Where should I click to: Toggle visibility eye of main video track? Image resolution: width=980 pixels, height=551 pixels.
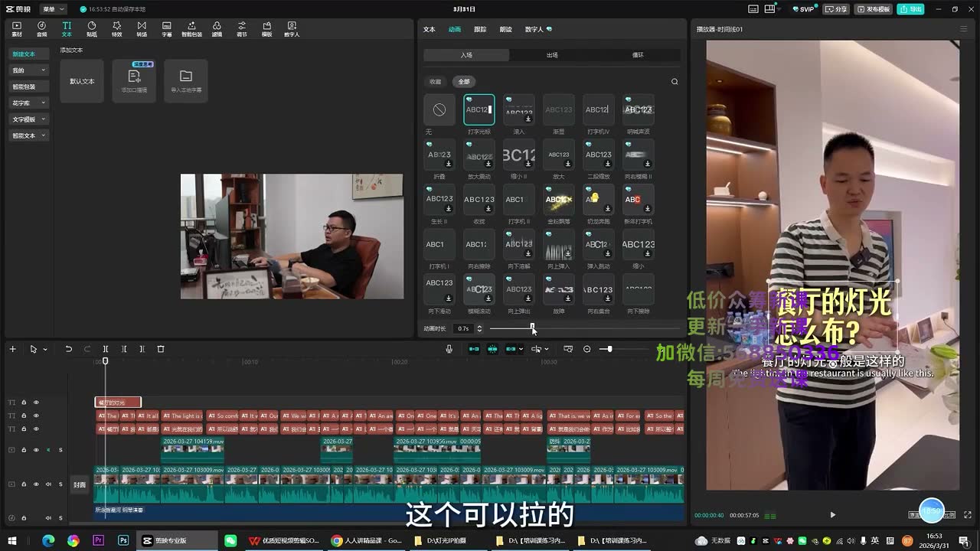coord(36,484)
